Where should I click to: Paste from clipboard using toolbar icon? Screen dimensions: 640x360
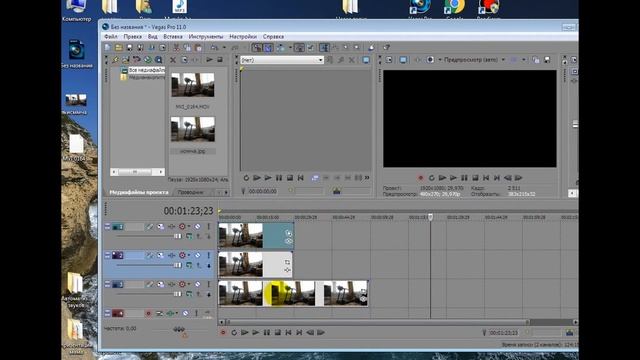198,48
